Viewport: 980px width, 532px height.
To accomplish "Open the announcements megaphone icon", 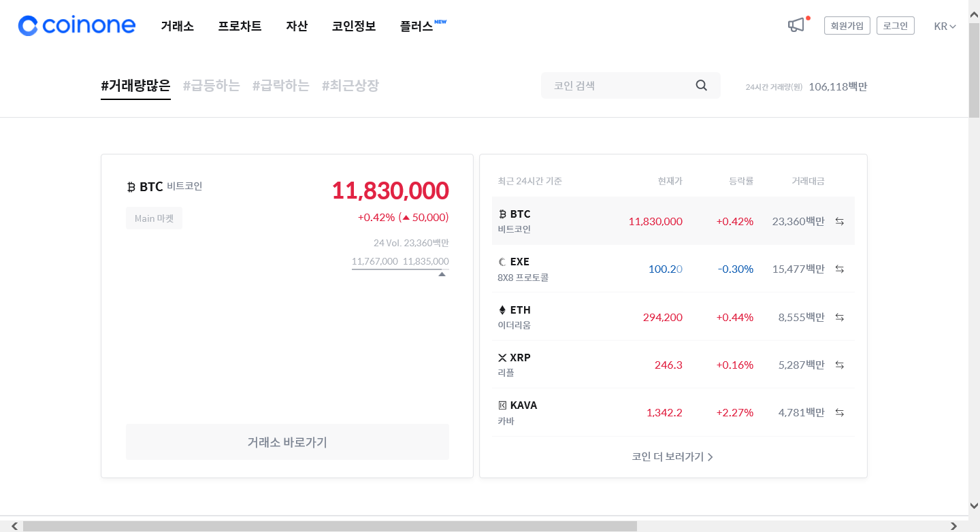I will tap(796, 25).
